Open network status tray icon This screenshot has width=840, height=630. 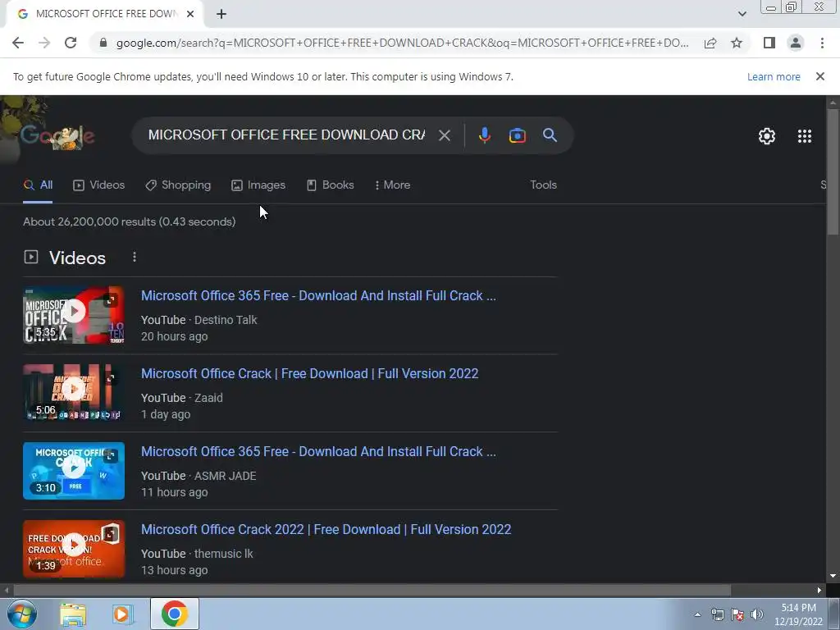717,614
